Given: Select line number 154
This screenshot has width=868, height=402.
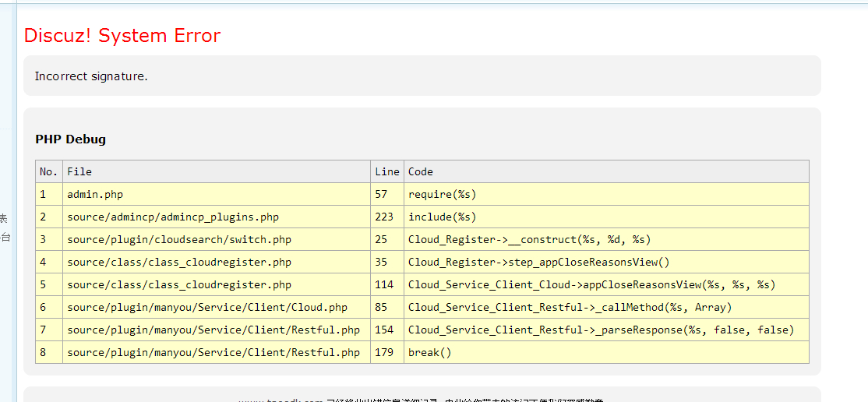Looking at the screenshot, I should pos(387,330).
